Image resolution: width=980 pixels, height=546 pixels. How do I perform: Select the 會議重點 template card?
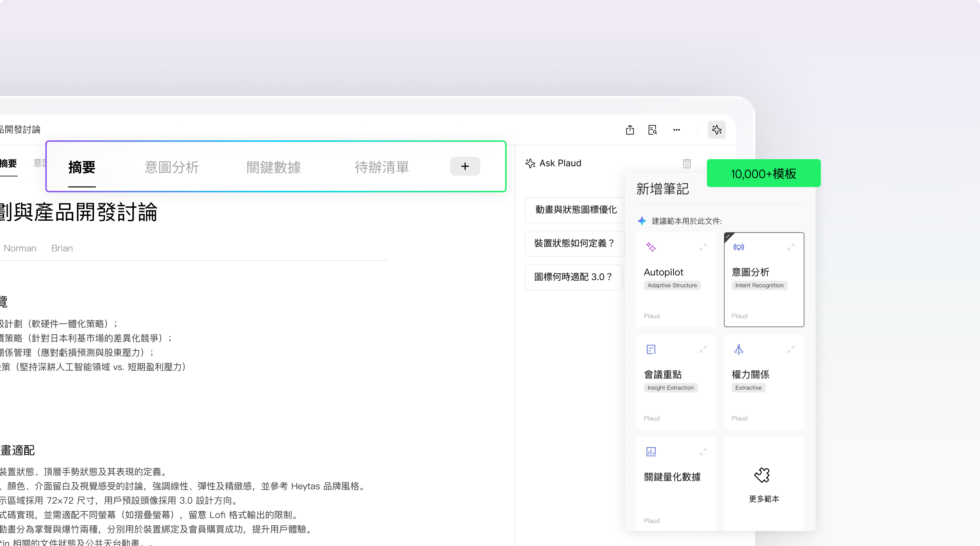pos(676,382)
